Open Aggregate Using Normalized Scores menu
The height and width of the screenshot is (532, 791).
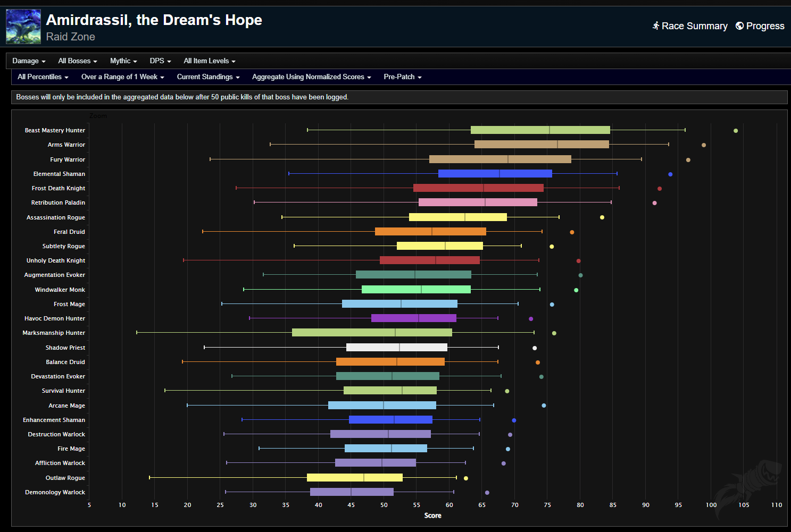[311, 77]
